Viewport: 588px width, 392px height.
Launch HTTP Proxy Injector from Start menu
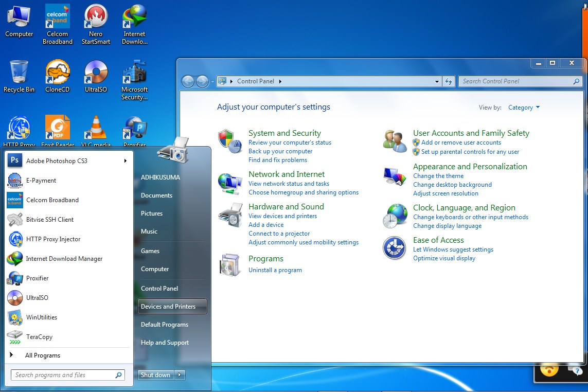point(68,239)
